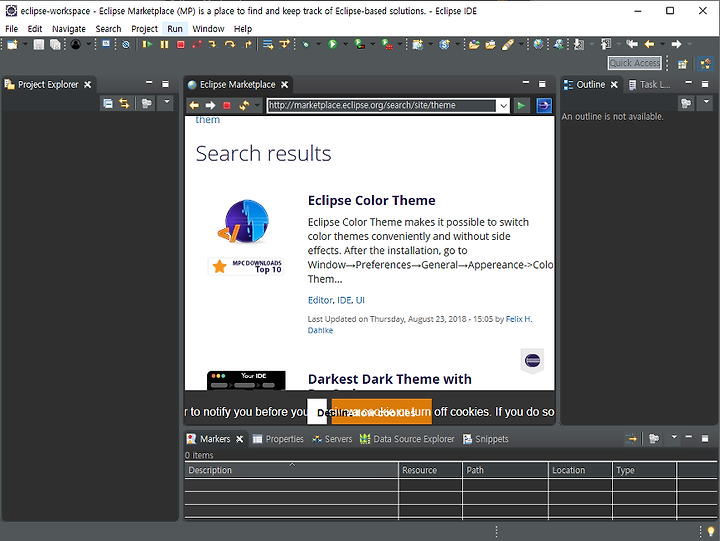The width and height of the screenshot is (720, 541).
Task: Click Collapse All in Project Explorer
Action: click(x=107, y=103)
